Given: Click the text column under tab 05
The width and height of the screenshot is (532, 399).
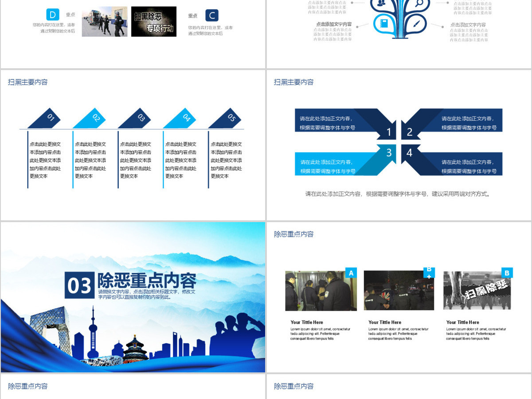Looking at the screenshot, I should (x=226, y=160).
